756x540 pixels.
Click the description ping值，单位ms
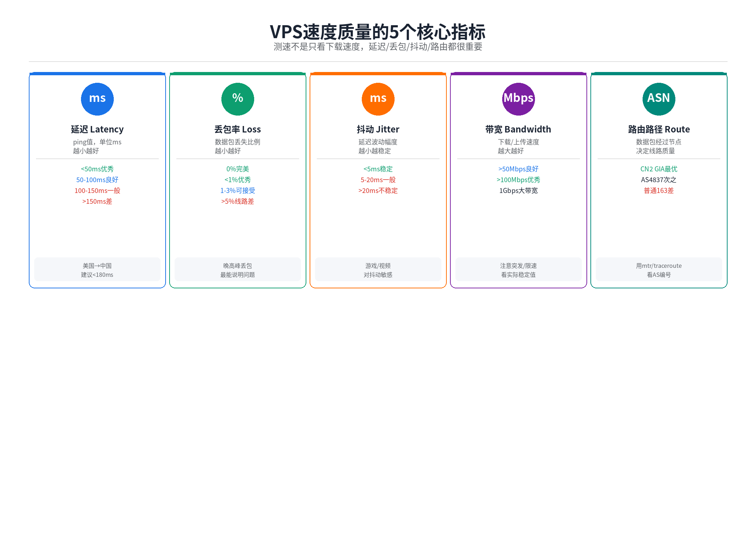tap(97, 142)
